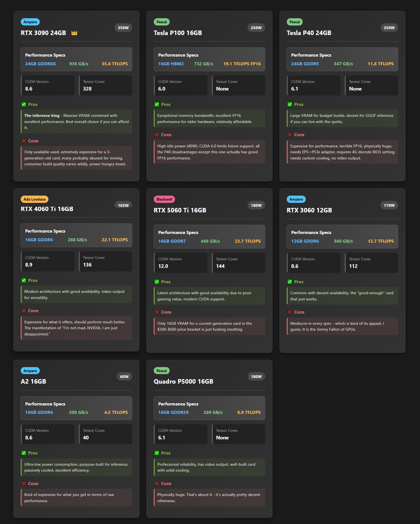Select the "Tesla P100 16GB" card title
Screen dimensions: 420x524
coord(178,33)
